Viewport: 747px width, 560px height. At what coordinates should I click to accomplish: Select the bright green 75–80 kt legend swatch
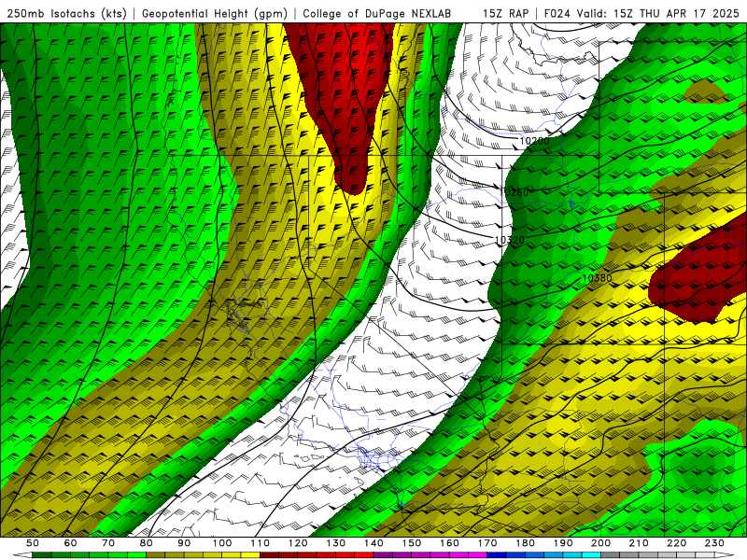point(136,555)
